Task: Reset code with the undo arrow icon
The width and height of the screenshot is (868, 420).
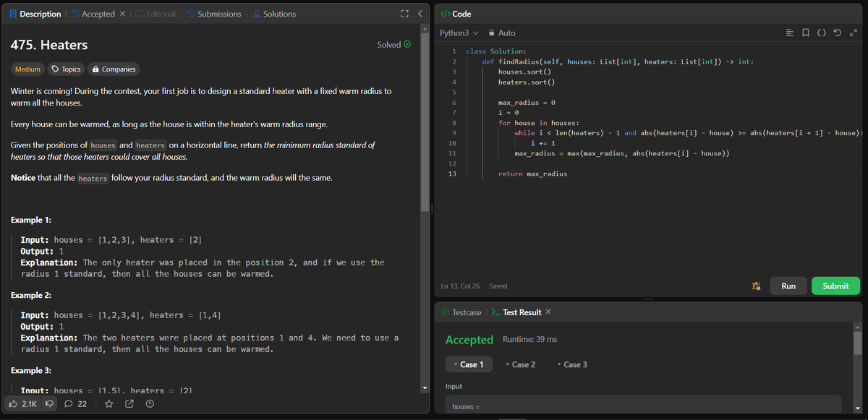Action: (x=838, y=33)
